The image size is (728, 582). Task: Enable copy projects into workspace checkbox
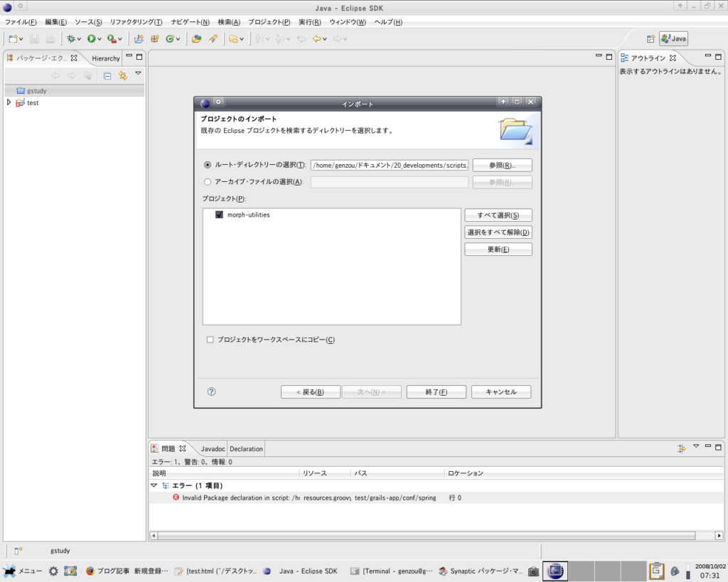tap(210, 340)
